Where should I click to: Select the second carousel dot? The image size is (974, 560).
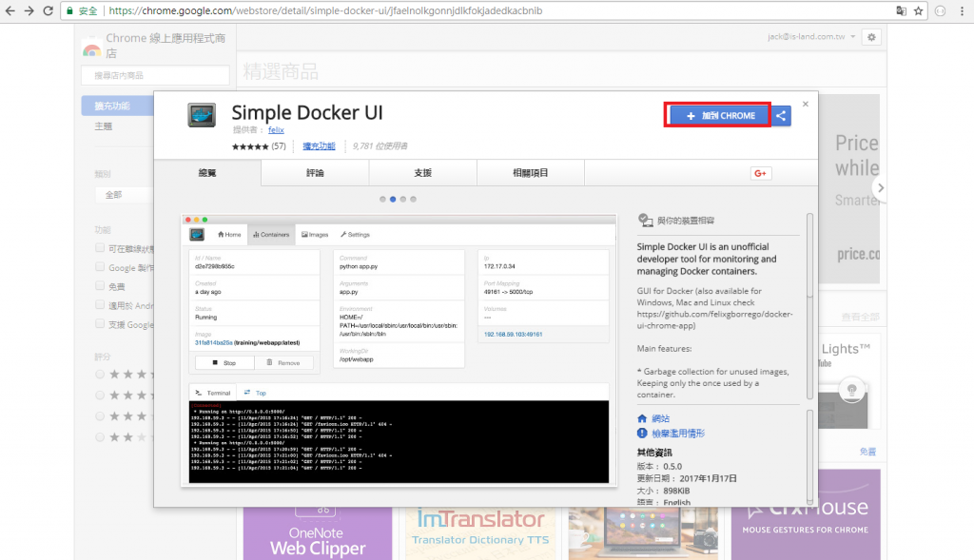click(393, 200)
